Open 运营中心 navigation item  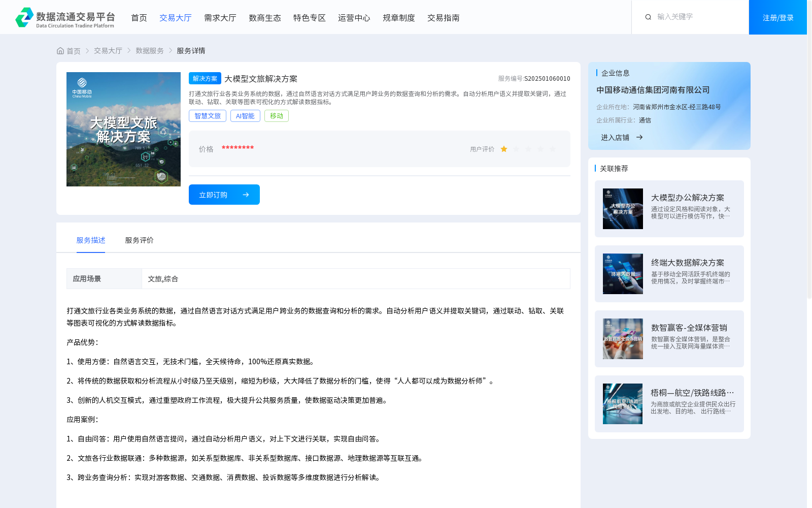point(354,18)
